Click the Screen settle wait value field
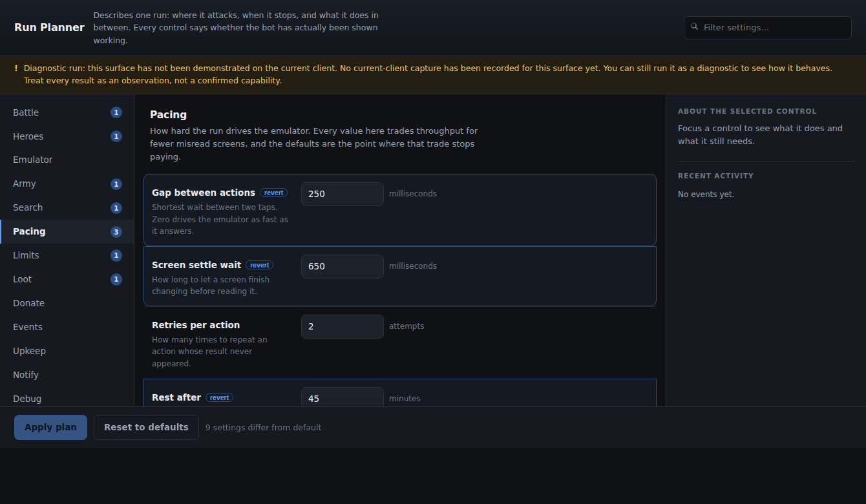 (343, 266)
